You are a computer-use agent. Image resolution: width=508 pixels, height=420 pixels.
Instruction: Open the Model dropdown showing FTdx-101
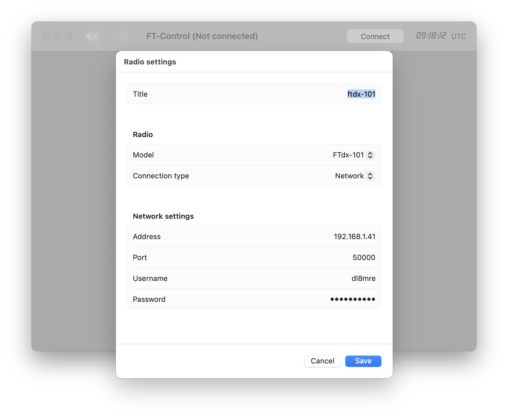click(353, 155)
